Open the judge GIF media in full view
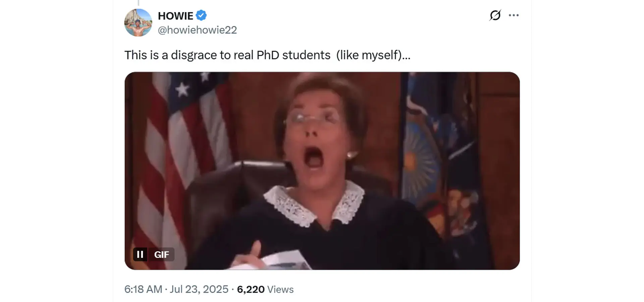The width and height of the screenshot is (644, 302). (x=322, y=171)
